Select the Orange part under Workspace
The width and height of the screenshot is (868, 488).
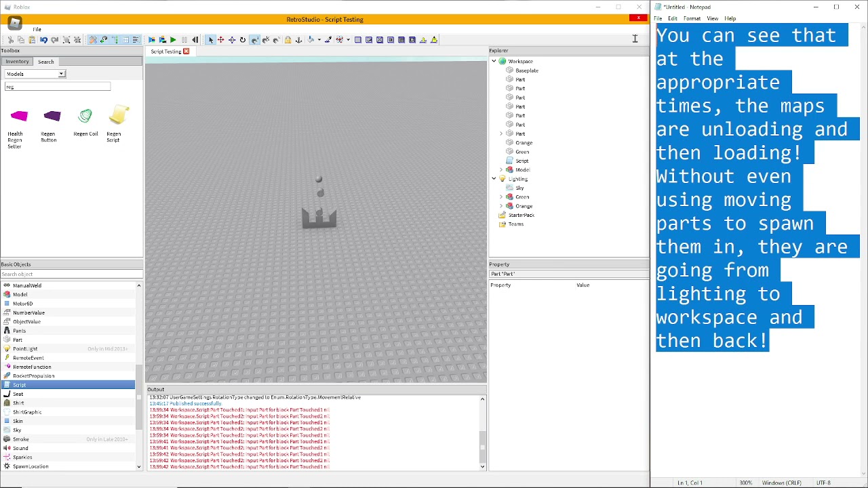pyautogui.click(x=524, y=143)
